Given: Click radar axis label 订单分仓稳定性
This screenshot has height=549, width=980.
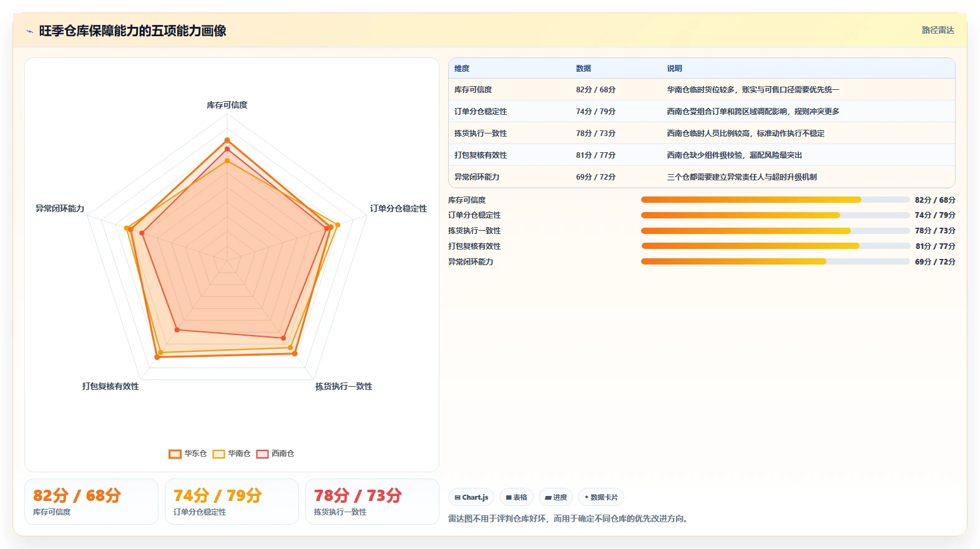Looking at the screenshot, I should tap(398, 208).
